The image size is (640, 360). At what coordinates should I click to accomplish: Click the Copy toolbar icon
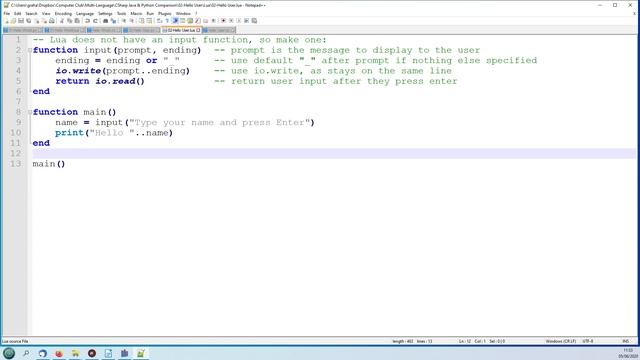69,20
